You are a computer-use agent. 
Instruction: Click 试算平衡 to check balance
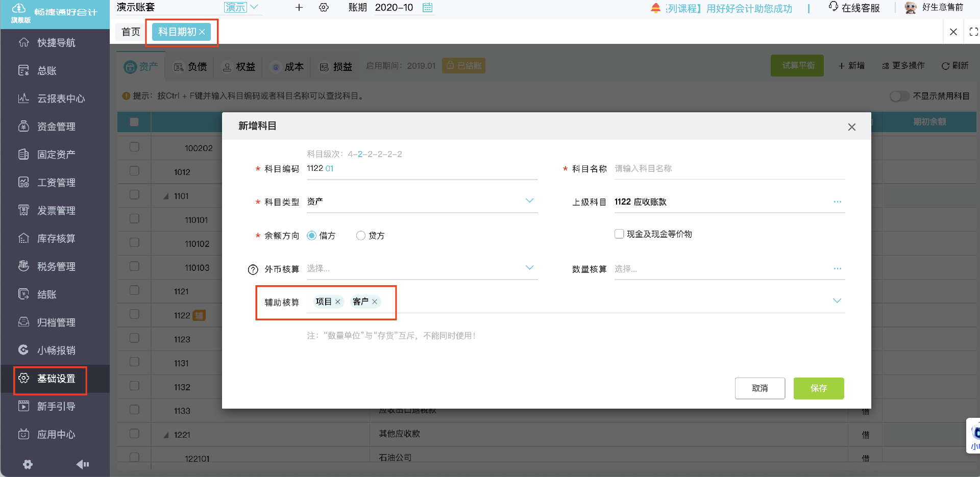point(797,65)
